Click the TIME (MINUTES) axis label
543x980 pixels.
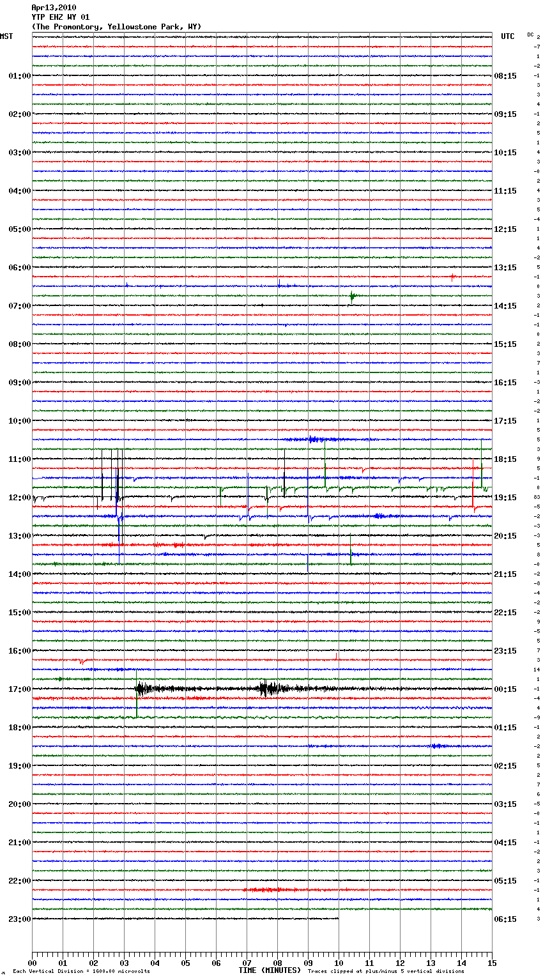coord(270,970)
